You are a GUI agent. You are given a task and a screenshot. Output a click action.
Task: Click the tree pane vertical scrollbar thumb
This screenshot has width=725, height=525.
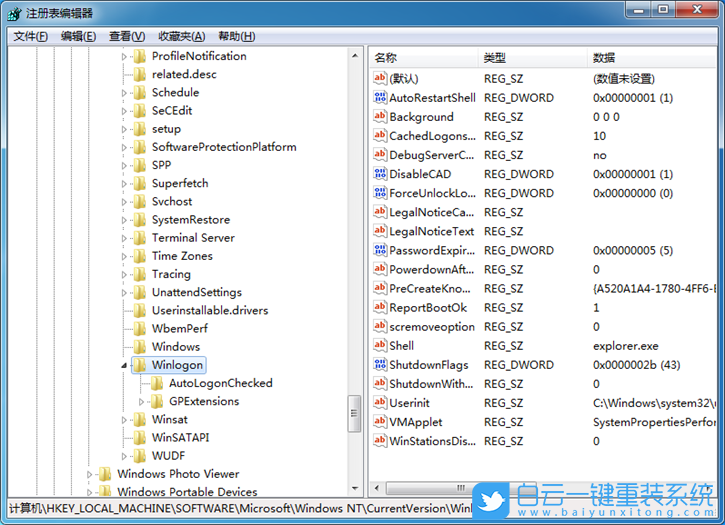pyautogui.click(x=355, y=414)
